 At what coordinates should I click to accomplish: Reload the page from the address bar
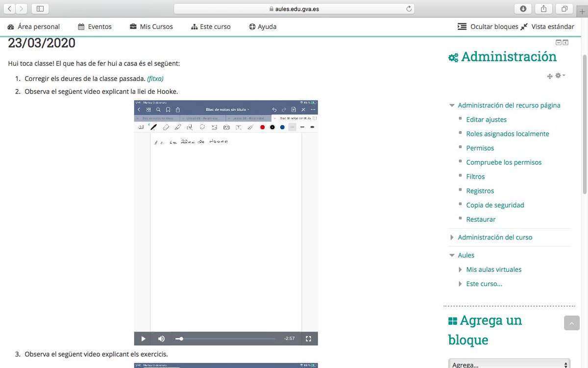coord(409,8)
